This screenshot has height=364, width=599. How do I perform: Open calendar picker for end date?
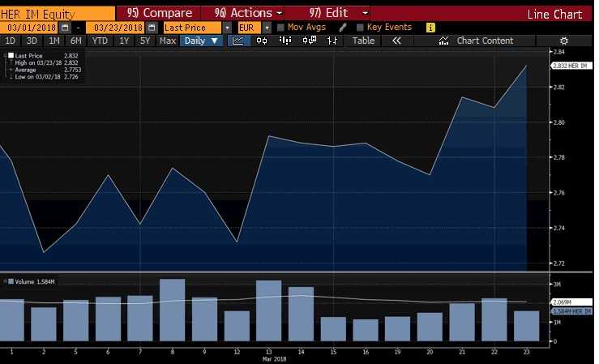pos(152,28)
